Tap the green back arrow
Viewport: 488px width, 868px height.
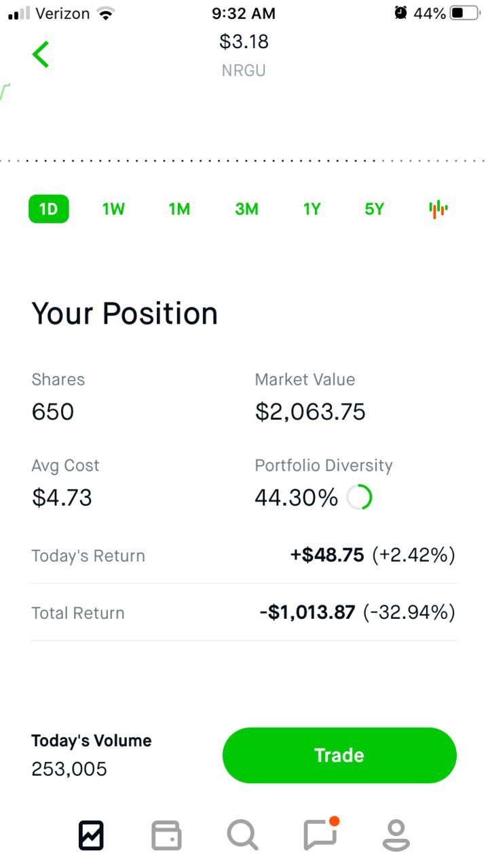pyautogui.click(x=41, y=54)
